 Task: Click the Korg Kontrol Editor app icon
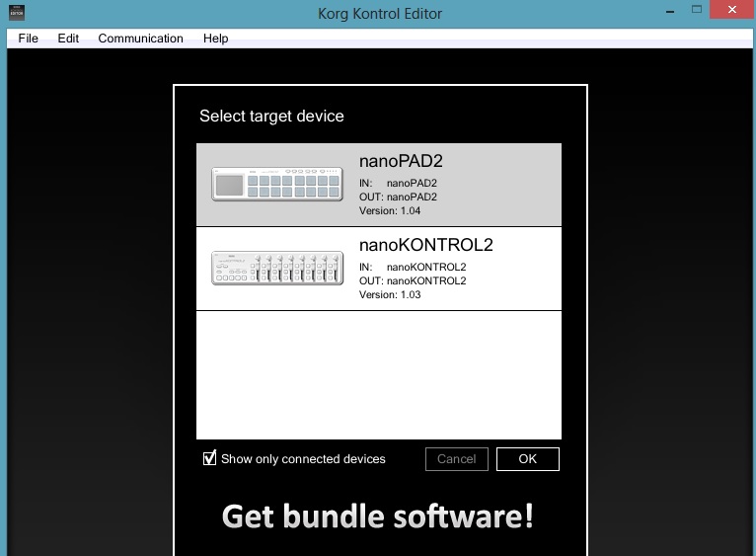(17, 12)
